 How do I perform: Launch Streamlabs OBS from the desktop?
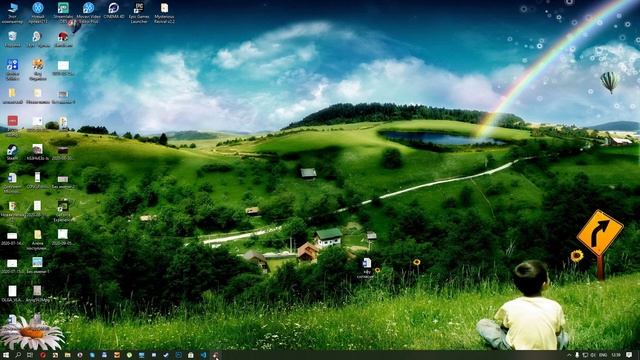[63, 12]
